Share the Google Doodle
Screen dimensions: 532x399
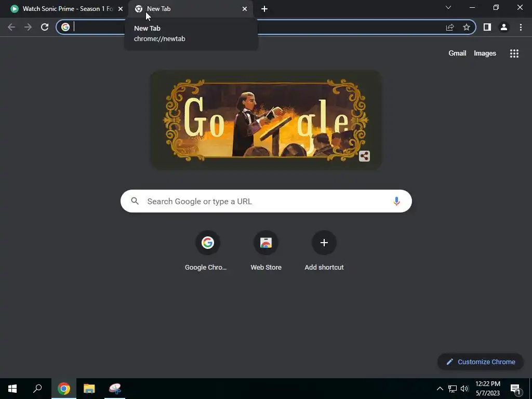point(364,156)
